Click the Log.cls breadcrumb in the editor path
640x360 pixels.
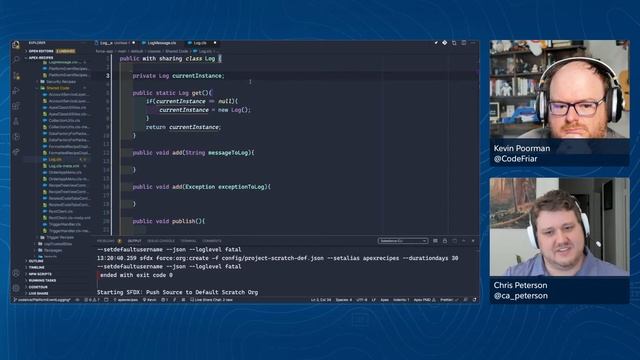pyautogui.click(x=202, y=51)
